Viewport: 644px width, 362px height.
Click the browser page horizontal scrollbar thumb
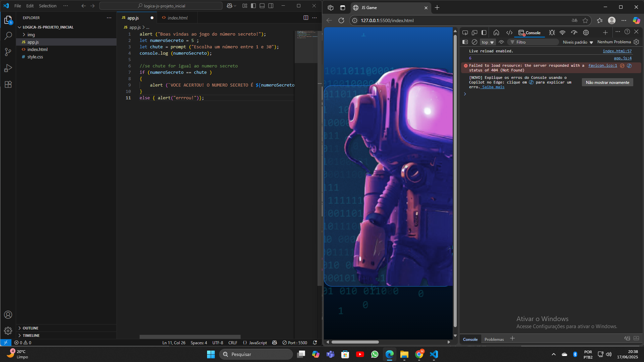point(355,342)
